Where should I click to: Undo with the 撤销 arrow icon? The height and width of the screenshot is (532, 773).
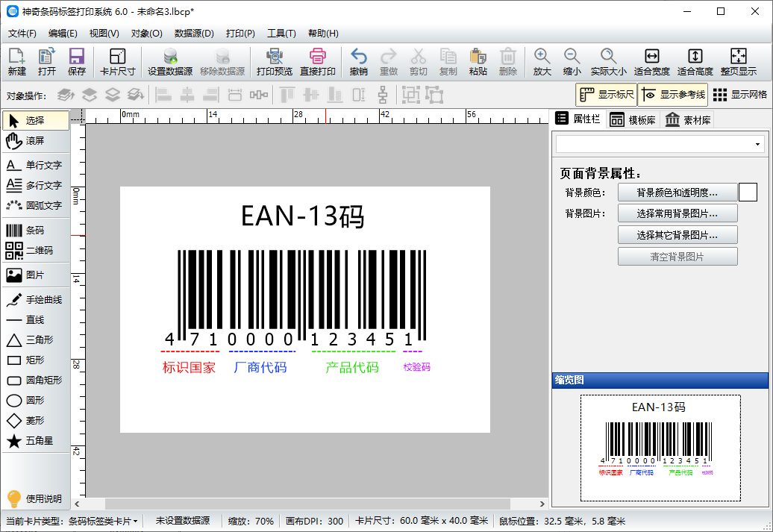tap(358, 62)
